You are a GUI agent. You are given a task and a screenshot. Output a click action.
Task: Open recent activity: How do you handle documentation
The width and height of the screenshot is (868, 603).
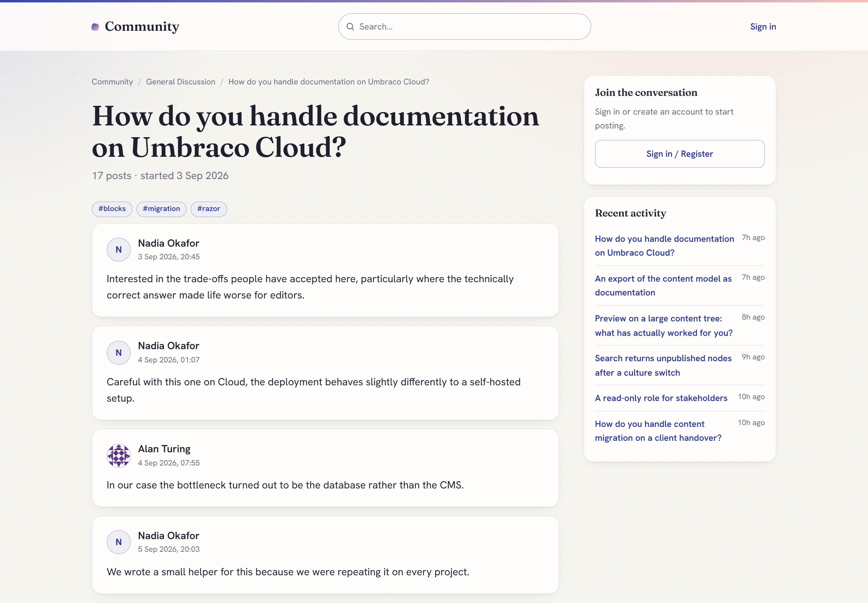(x=664, y=246)
